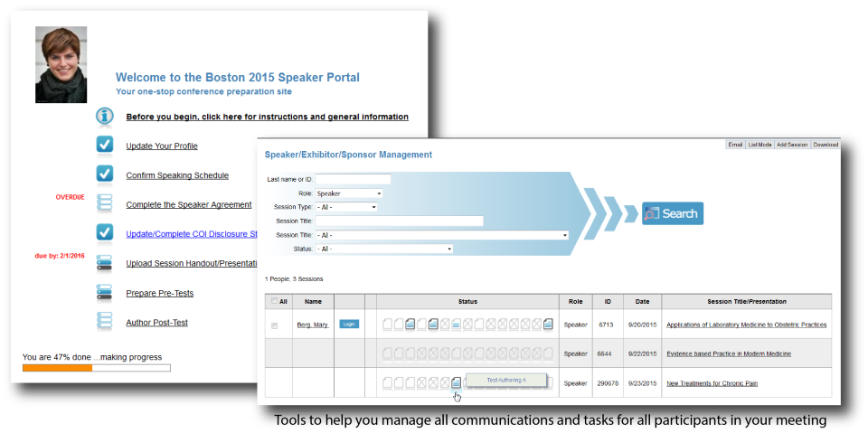Click stack icon beside Upload Session Handout
868x433 pixels.
[104, 262]
